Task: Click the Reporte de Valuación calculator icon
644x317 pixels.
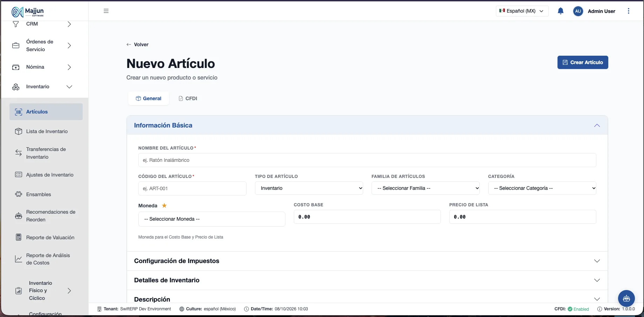Action: pyautogui.click(x=19, y=237)
